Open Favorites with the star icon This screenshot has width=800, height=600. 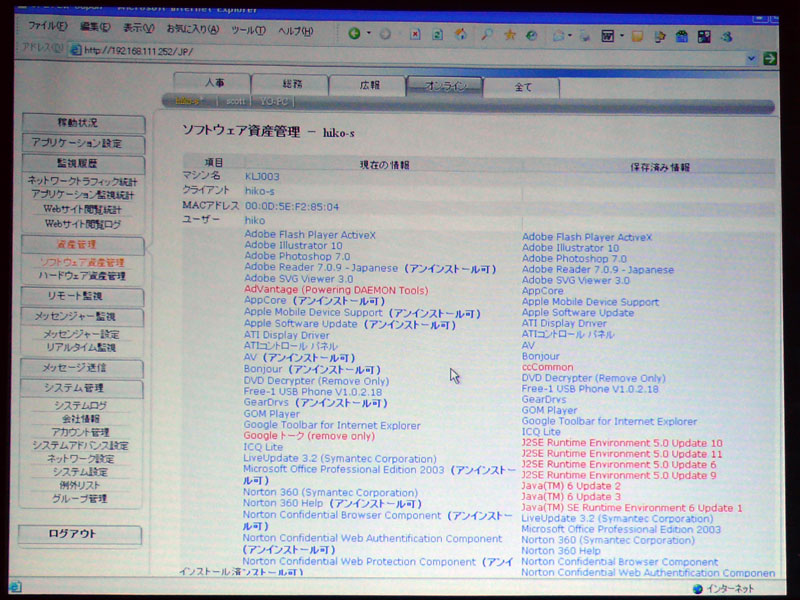coord(509,35)
